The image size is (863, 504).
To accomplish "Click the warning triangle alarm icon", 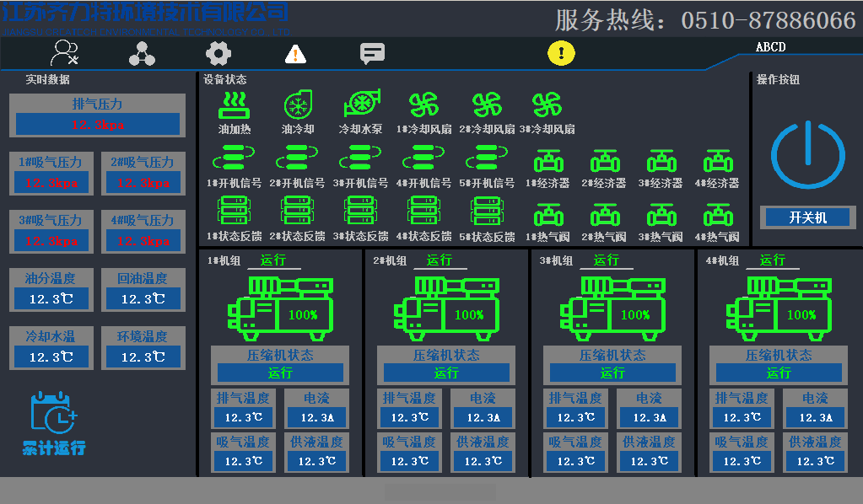I will click(295, 54).
